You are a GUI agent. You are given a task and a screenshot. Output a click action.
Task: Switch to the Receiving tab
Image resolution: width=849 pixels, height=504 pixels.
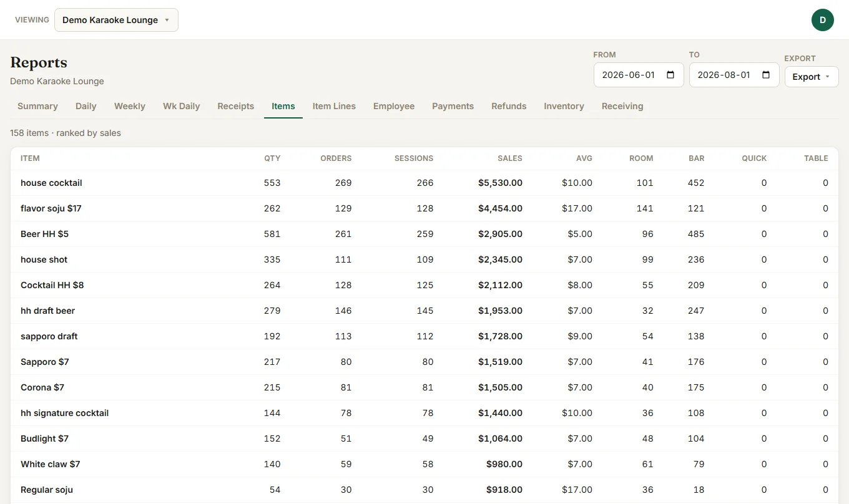tap(622, 106)
